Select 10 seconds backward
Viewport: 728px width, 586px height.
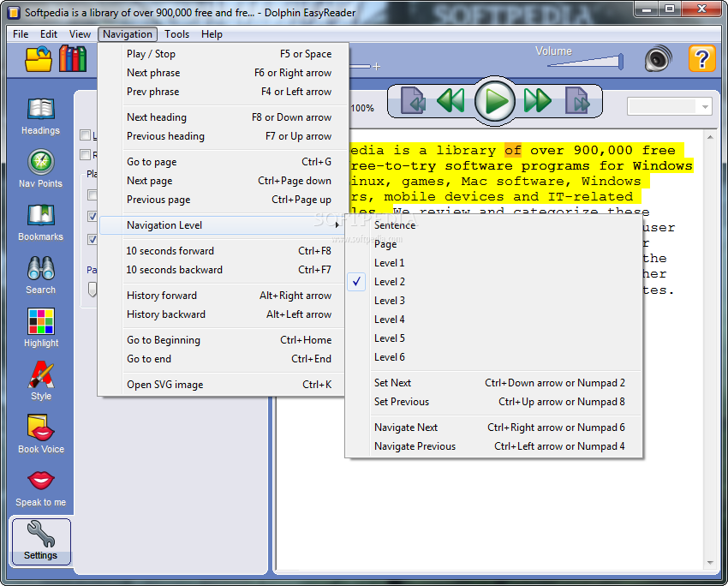223,270
